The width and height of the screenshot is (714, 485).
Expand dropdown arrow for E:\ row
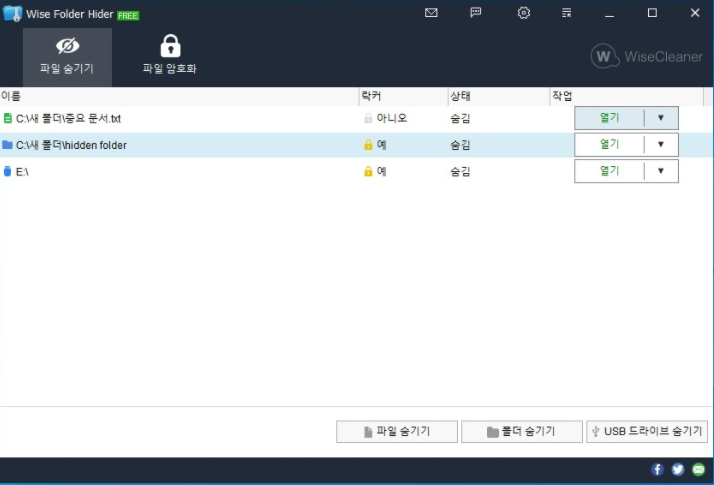pos(661,171)
